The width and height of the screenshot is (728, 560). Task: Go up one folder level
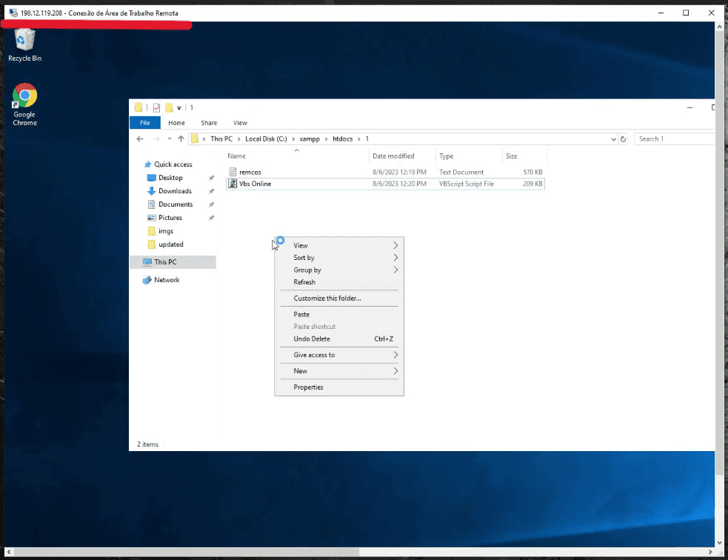point(181,139)
